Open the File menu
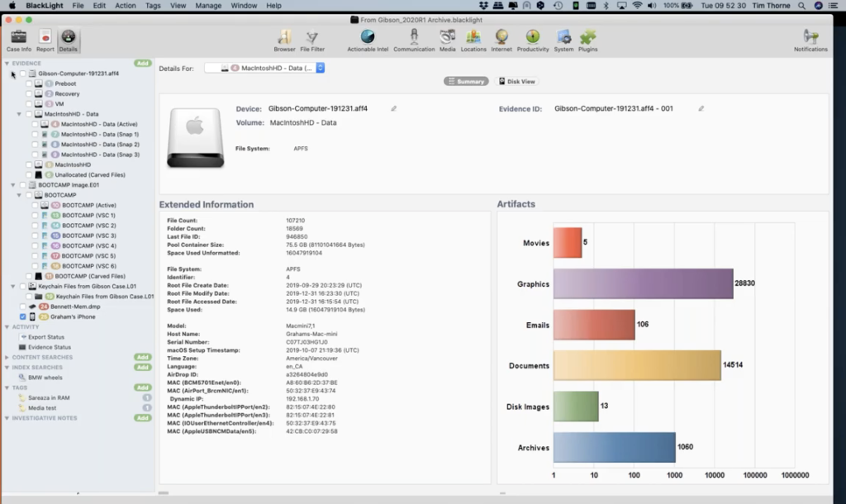The image size is (846, 504). 78,6
